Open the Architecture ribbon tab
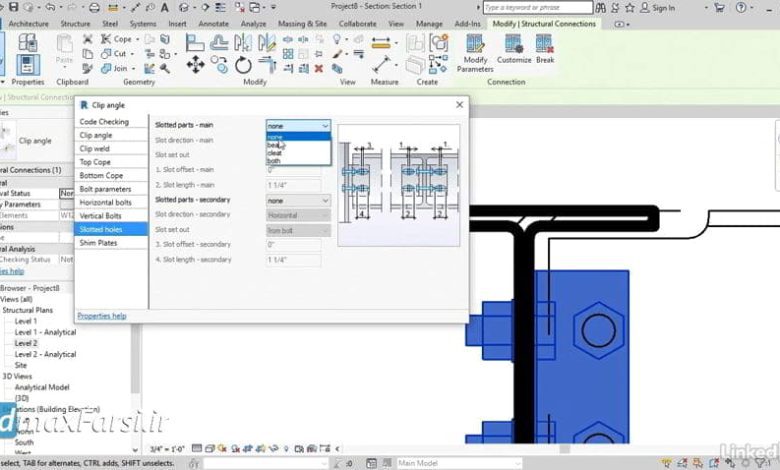The image size is (780, 470). click(x=29, y=24)
